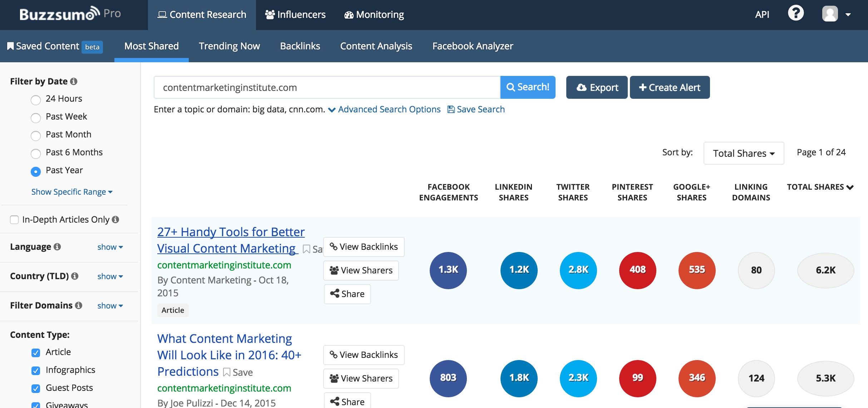Click the 80 linking domains circle
Image resolution: width=868 pixels, height=408 pixels.
(x=756, y=270)
